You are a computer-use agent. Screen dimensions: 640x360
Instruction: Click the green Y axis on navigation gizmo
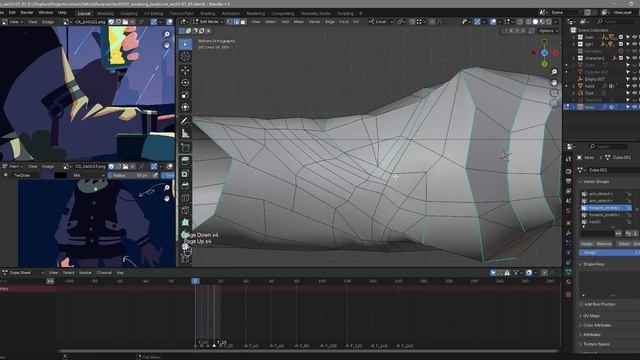544,64
